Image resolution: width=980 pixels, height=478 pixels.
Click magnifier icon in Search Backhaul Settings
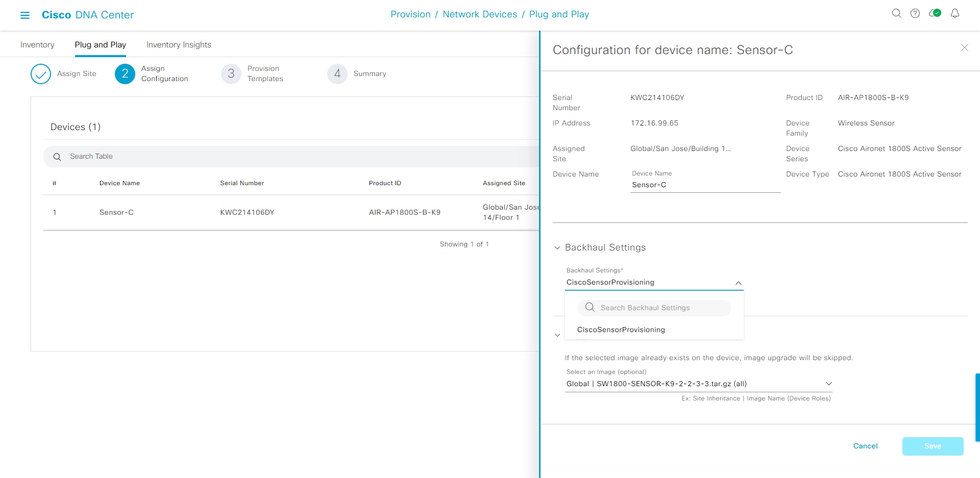(590, 307)
